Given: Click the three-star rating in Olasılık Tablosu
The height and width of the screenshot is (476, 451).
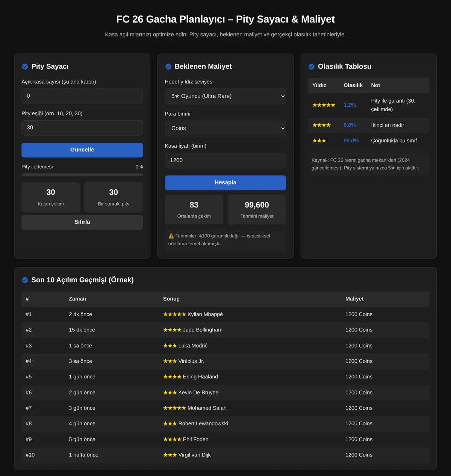Looking at the screenshot, I should 319,141.
